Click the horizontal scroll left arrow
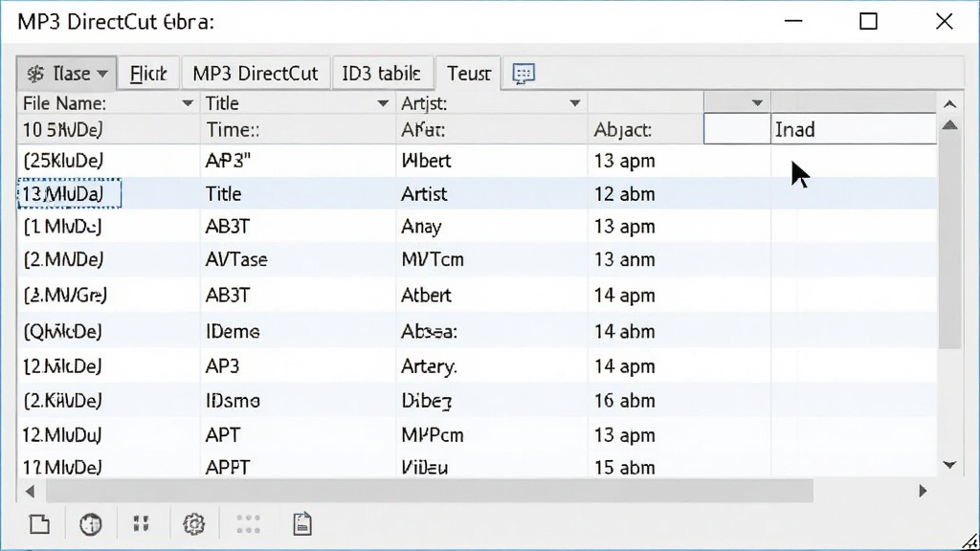 tap(30, 491)
